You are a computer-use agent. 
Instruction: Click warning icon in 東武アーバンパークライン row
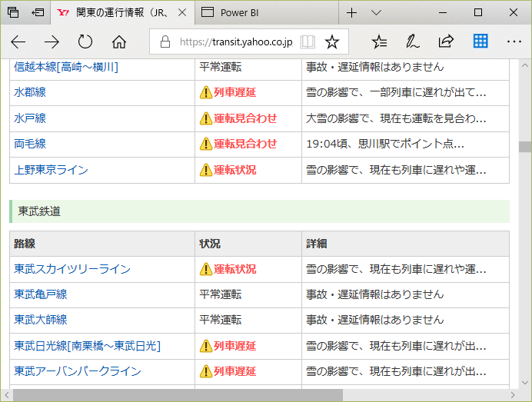pyautogui.click(x=206, y=371)
